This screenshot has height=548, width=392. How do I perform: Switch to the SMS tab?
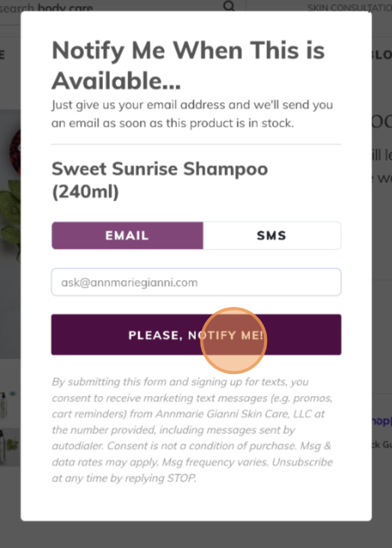[272, 236]
